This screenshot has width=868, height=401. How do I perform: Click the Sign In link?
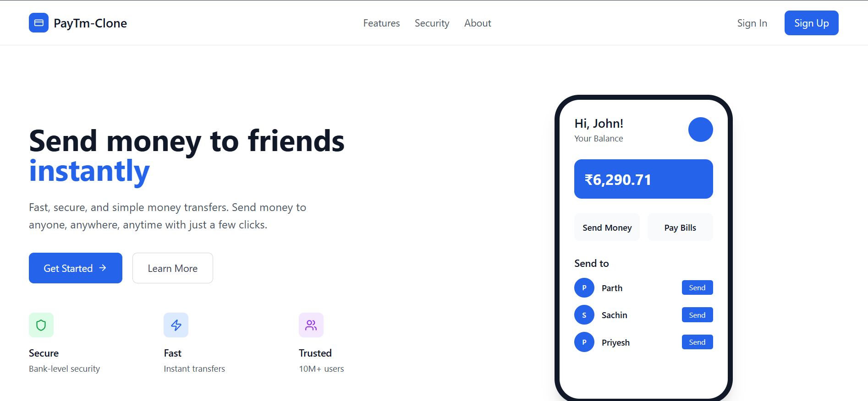coord(752,23)
